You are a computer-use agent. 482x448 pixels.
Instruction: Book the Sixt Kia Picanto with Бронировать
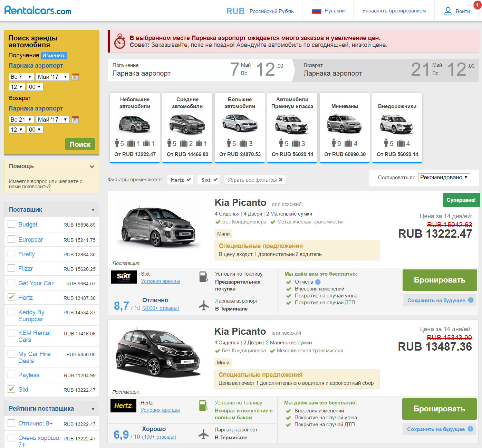click(440, 280)
